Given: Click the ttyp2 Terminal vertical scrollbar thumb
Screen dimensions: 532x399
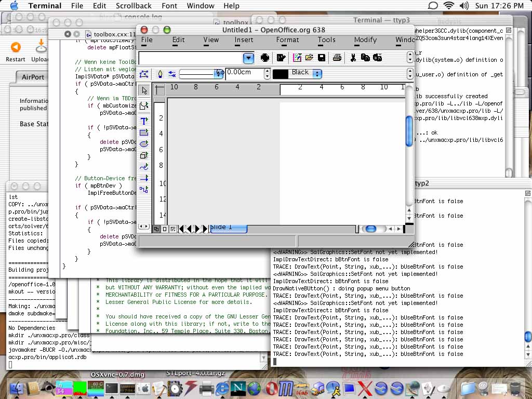Looking at the screenshot, I should coord(528,337).
